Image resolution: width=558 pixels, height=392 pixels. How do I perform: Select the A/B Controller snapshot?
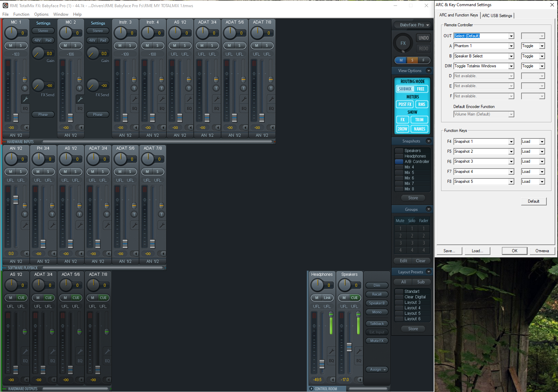coord(413,162)
